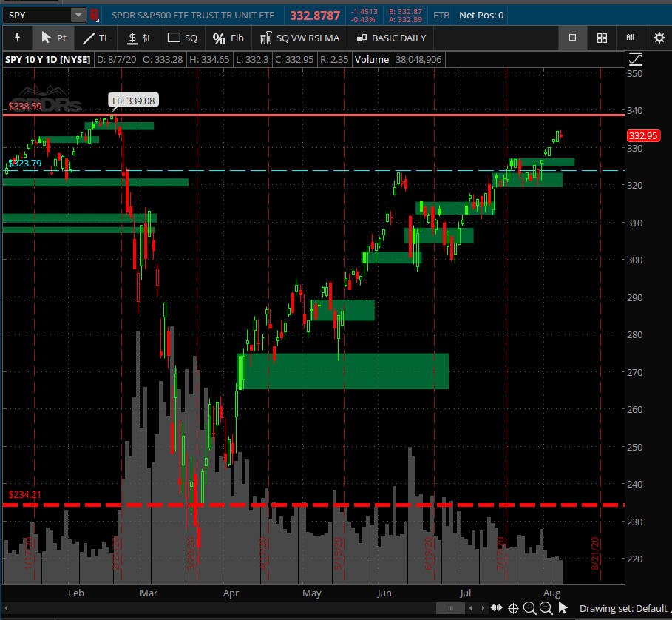Click the price axis scale icon
Image resolution: width=672 pixels, height=620 pixels.
(636, 59)
